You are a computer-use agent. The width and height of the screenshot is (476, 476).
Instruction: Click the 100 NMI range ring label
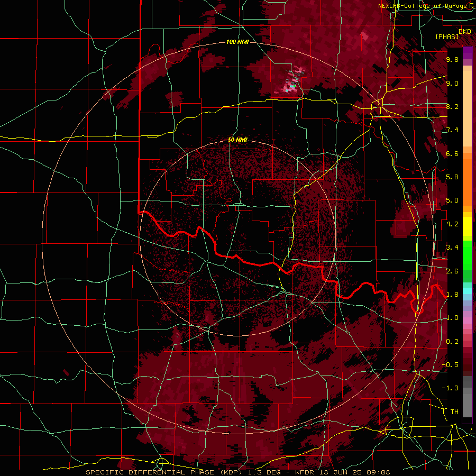pyautogui.click(x=237, y=42)
